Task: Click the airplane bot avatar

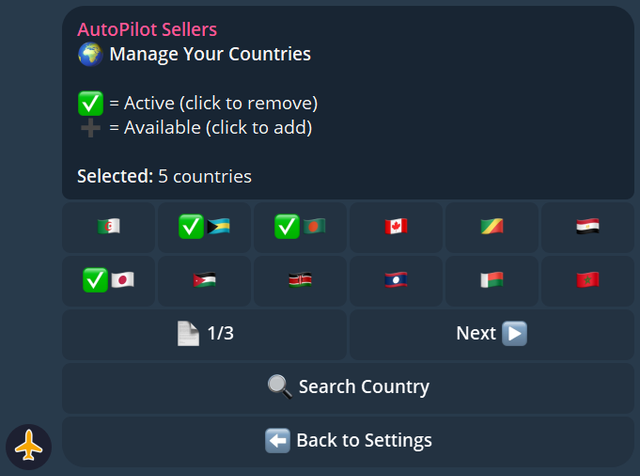Action: 29,446
